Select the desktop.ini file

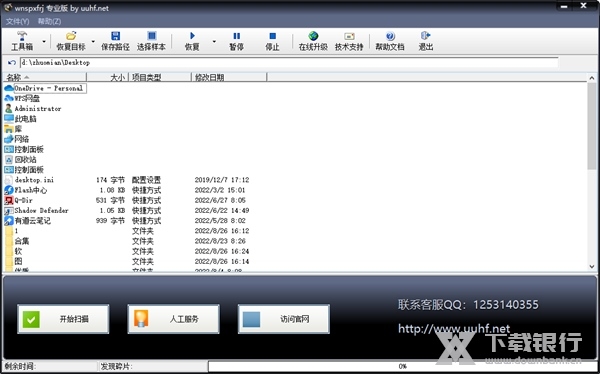click(29, 180)
